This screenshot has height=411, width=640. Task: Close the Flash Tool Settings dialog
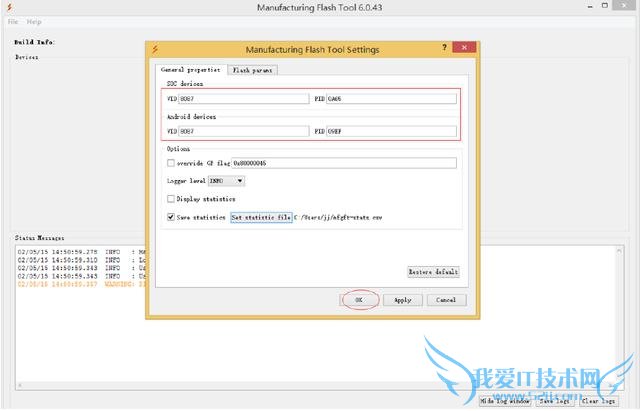tap(464, 47)
